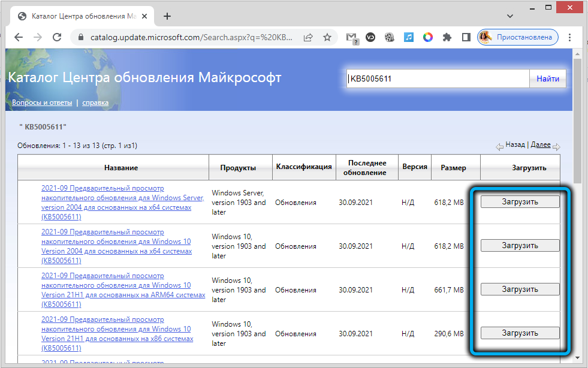Click the browser back arrow
This screenshot has height=368, width=588.
[18, 37]
